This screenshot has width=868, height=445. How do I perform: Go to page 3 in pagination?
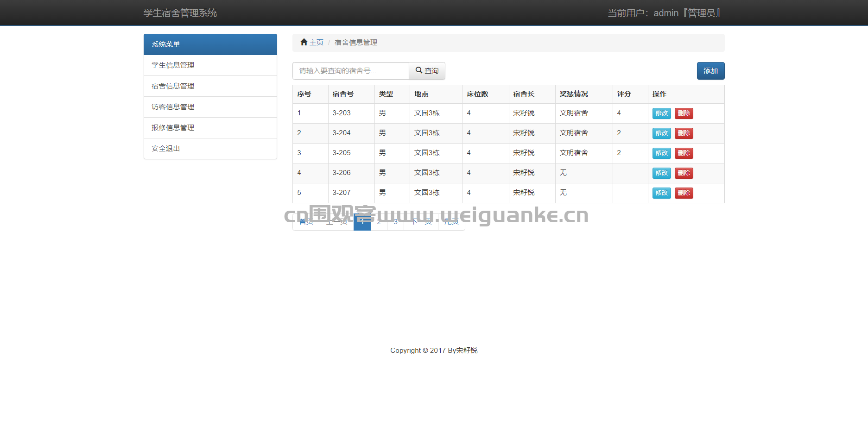coord(395,222)
